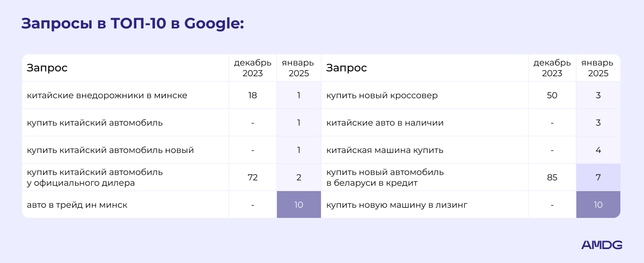This screenshot has height=263, width=644.
Task: Click the December value 85
Action: tap(552, 178)
